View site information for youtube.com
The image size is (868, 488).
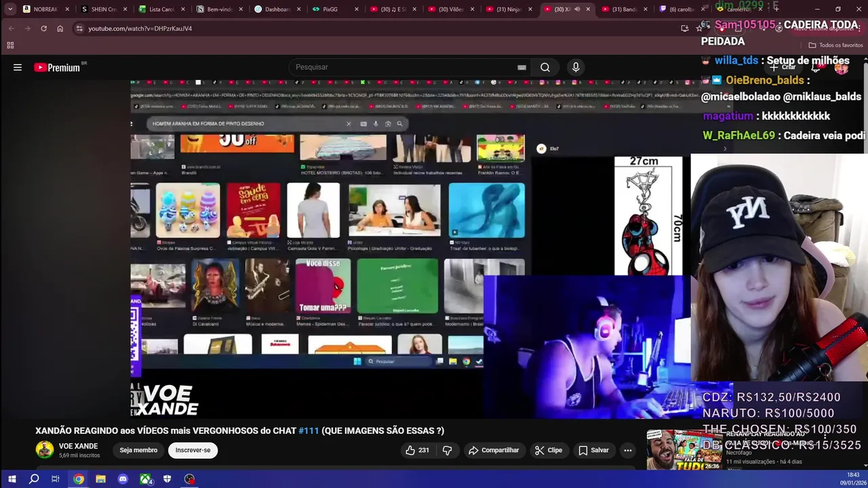[79, 28]
